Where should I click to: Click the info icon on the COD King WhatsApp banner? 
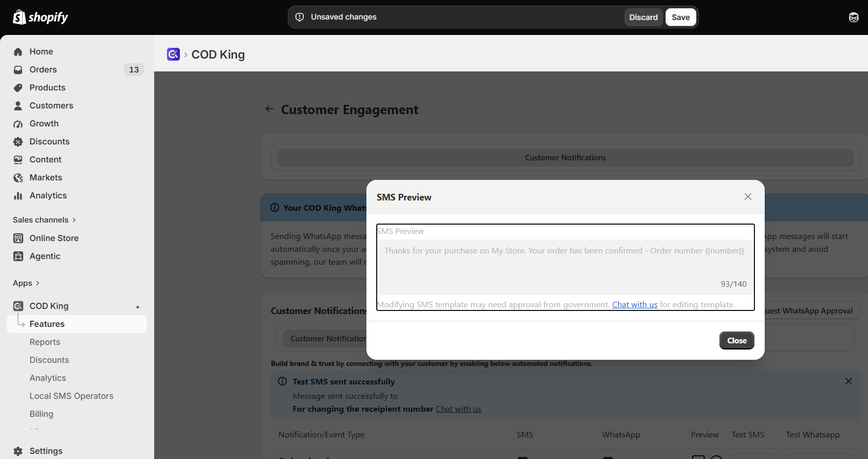click(274, 208)
